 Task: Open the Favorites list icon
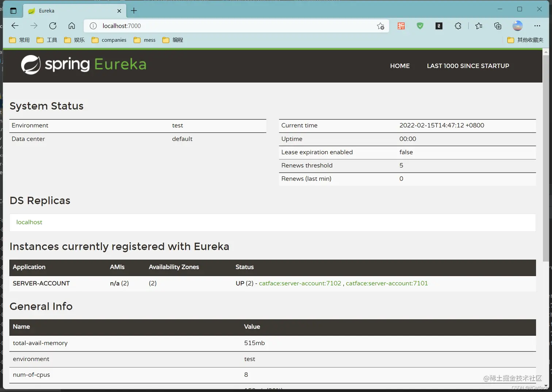click(x=479, y=26)
